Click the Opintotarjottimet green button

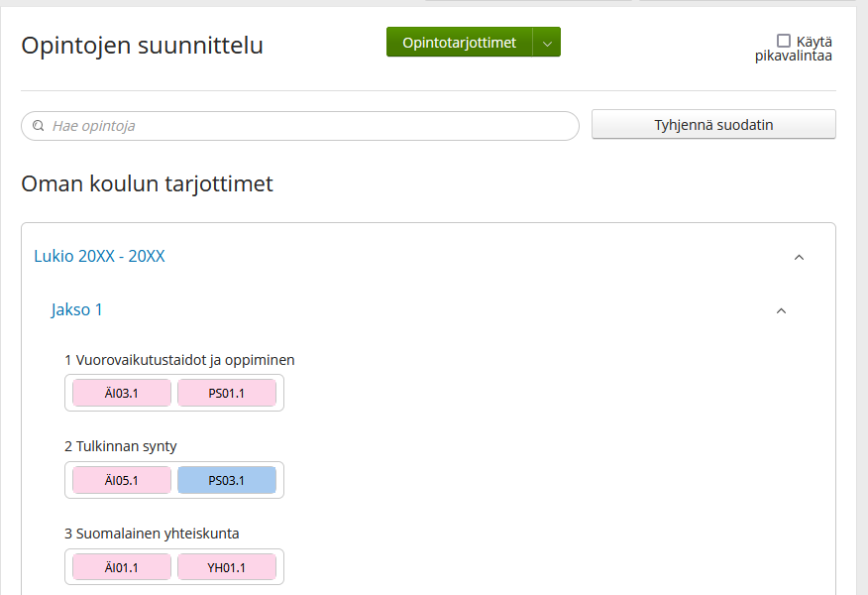[x=460, y=43]
